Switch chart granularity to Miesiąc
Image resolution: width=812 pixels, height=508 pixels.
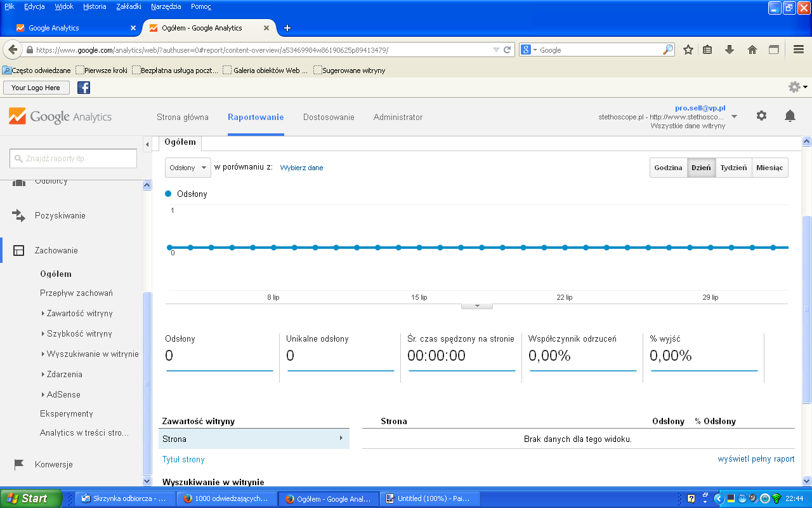pyautogui.click(x=770, y=168)
